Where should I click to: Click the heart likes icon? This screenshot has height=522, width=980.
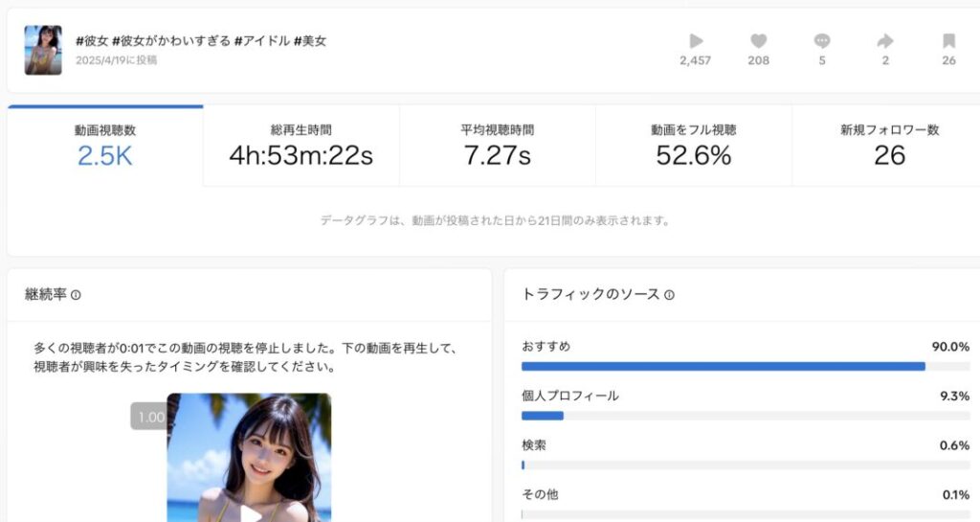pyautogui.click(x=758, y=41)
